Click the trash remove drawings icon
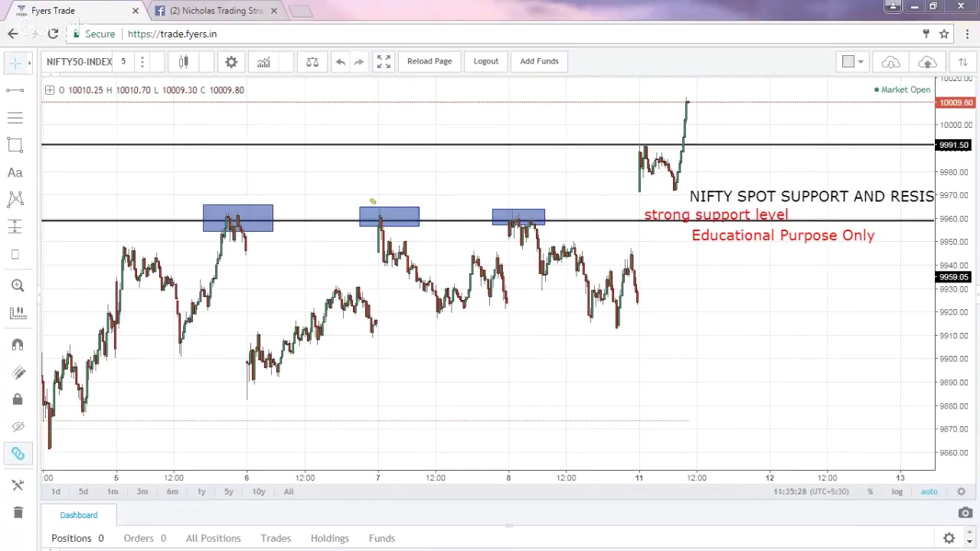 click(18, 513)
